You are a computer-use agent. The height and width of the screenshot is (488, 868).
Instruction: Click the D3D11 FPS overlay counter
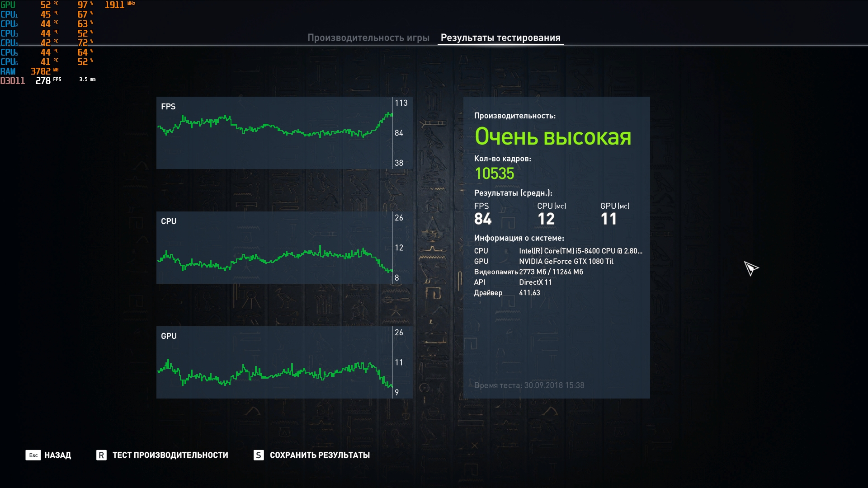[43, 81]
